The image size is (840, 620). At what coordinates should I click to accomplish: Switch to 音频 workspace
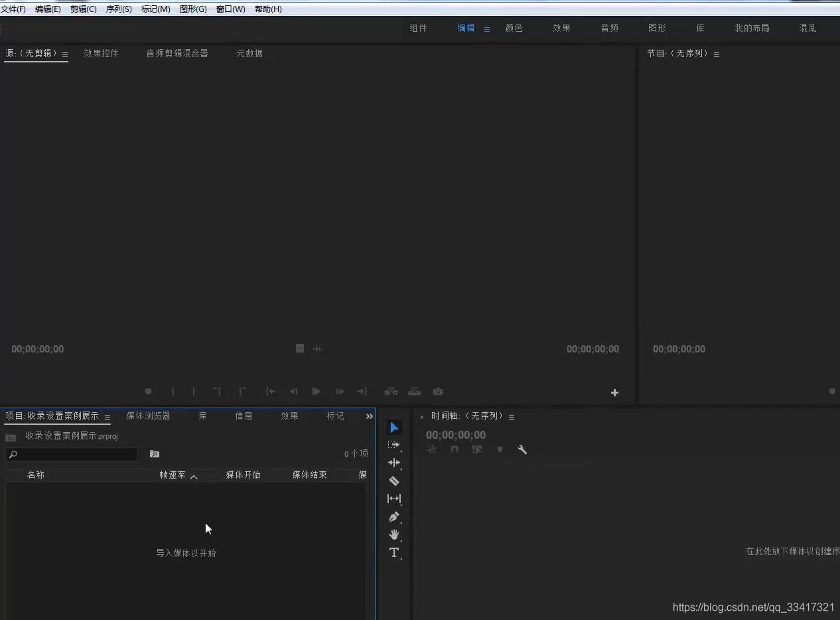[x=609, y=28]
